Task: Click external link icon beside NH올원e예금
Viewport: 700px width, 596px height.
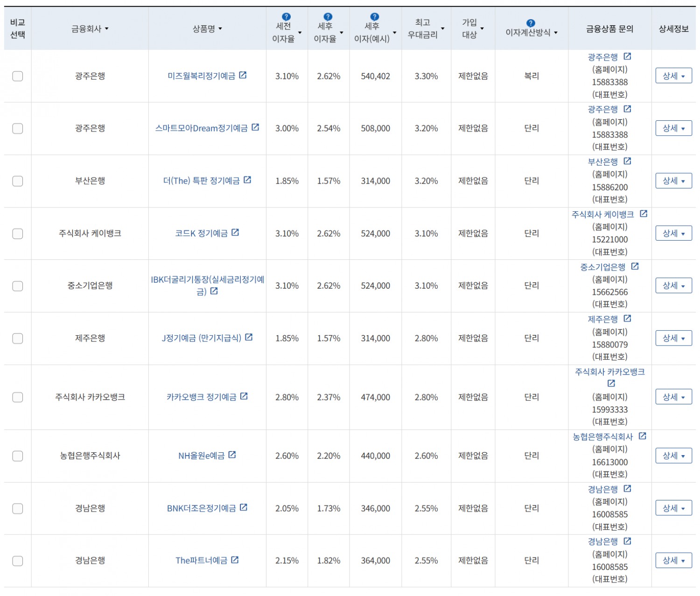Action: [x=232, y=455]
